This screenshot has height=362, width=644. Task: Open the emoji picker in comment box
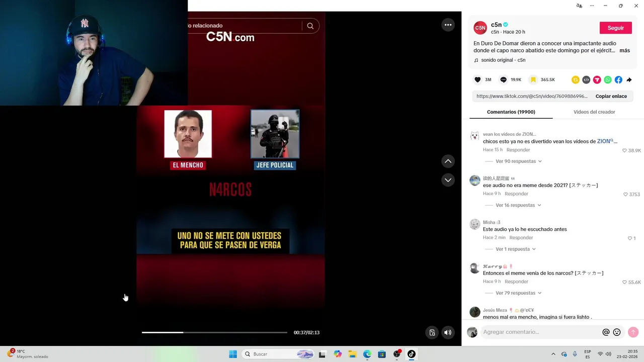(617, 332)
